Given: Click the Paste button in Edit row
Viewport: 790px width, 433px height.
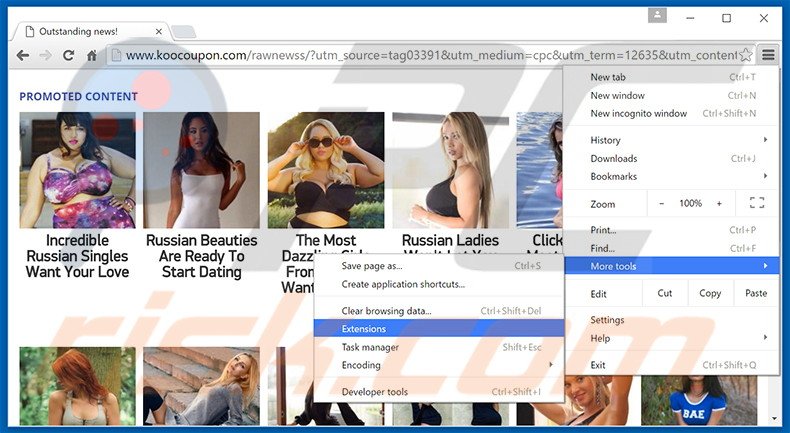Looking at the screenshot, I should point(756,293).
